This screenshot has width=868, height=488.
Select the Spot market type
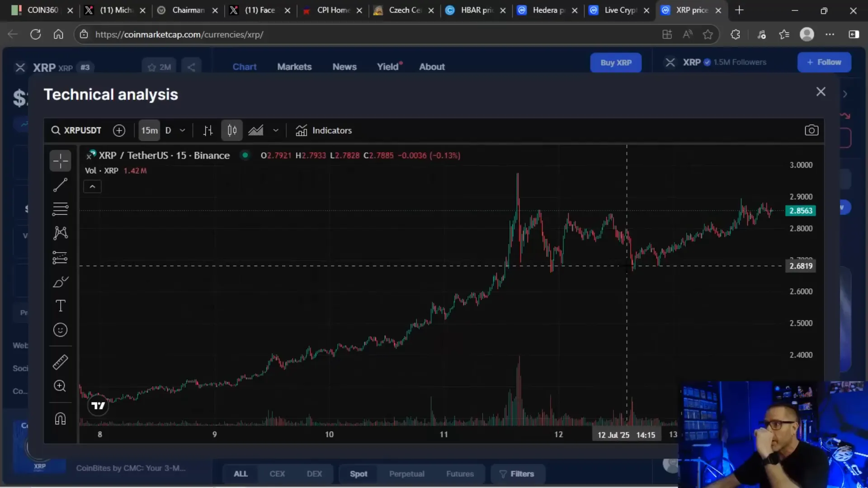[x=359, y=474]
